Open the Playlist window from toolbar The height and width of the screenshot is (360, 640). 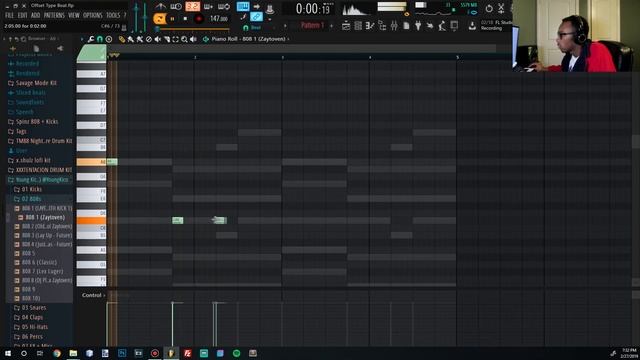click(x=346, y=26)
